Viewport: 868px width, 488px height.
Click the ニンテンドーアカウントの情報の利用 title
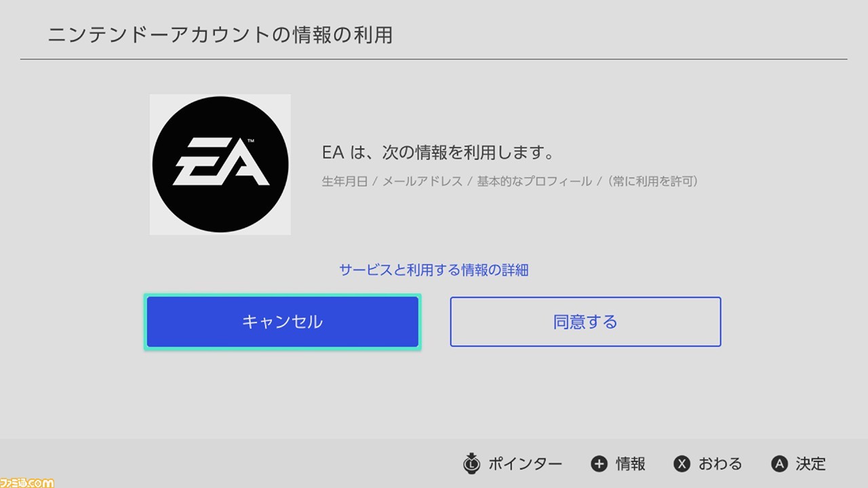point(220,35)
